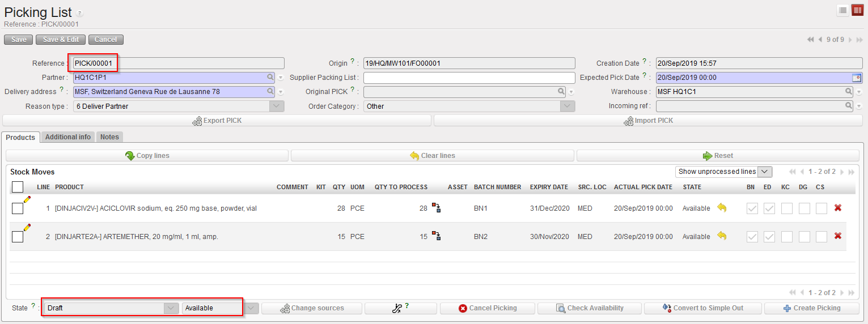
Task: Delete the ACICLOVIR line with red X
Action: click(x=837, y=208)
